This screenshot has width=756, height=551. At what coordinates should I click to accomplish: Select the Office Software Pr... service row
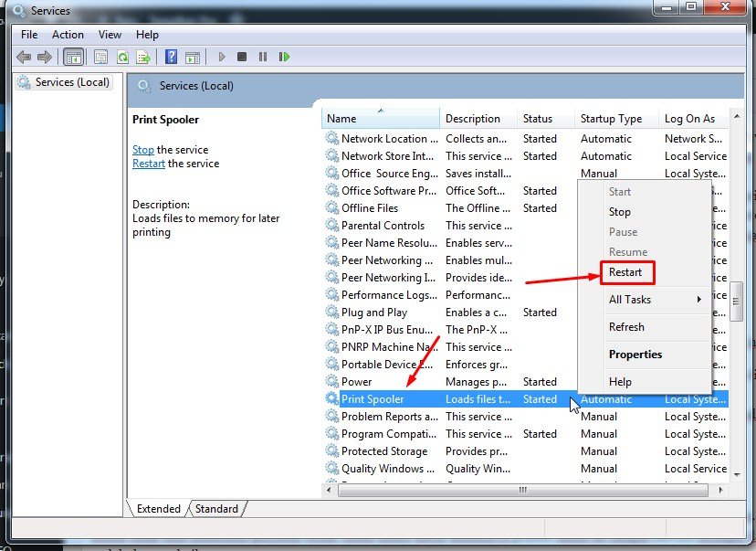[x=526, y=191]
